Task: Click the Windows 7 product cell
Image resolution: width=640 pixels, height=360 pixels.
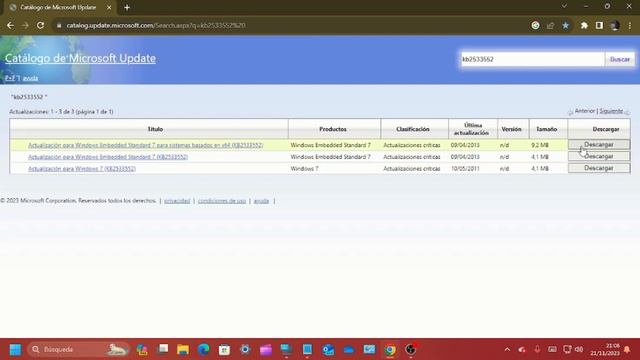Action: tap(304, 169)
